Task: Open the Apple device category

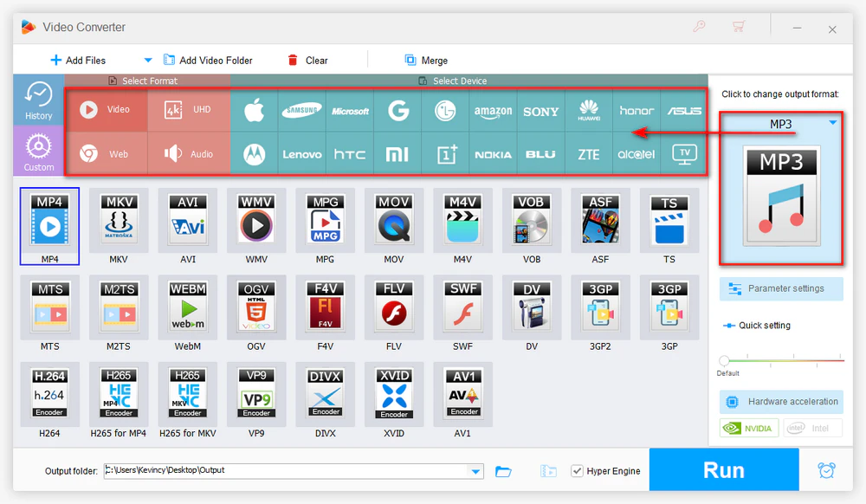Action: click(255, 110)
